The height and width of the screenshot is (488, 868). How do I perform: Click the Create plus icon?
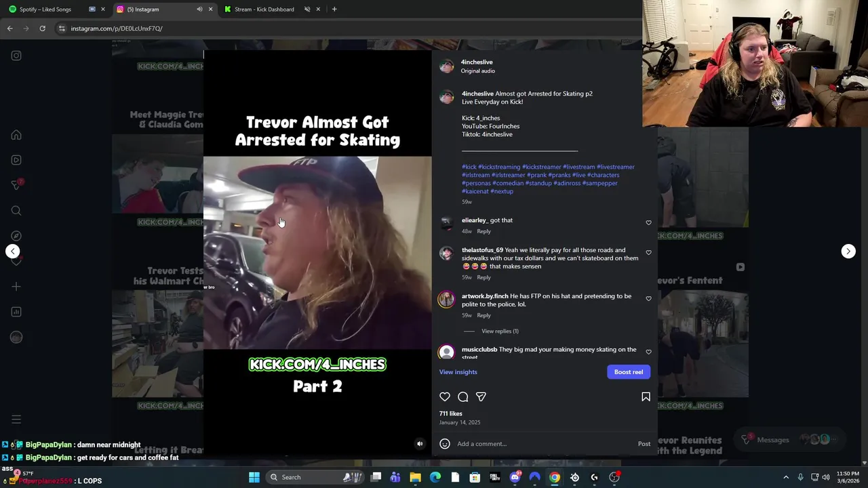click(x=16, y=287)
